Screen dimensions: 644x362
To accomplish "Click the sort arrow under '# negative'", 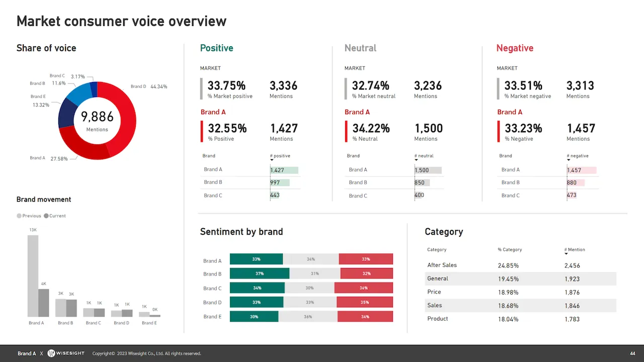I will pyautogui.click(x=569, y=160).
